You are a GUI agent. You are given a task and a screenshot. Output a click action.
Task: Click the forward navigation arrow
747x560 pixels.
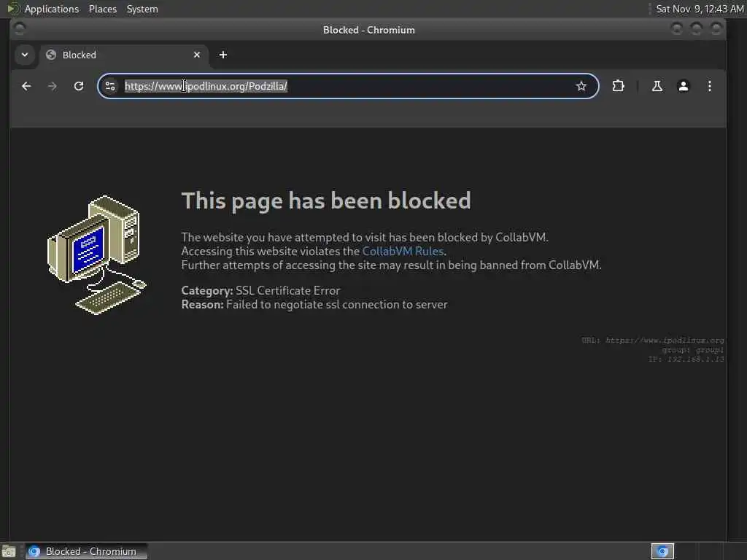(53, 86)
